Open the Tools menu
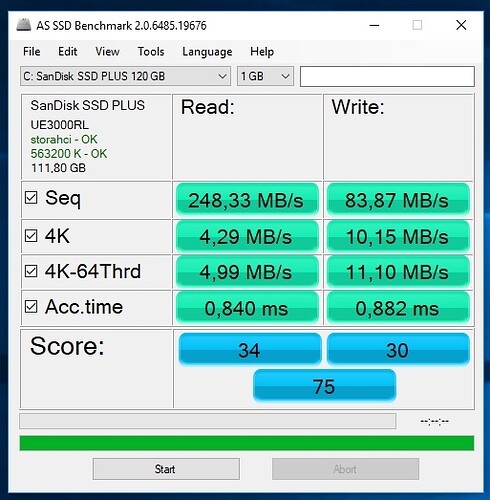490x500 pixels. point(151,52)
